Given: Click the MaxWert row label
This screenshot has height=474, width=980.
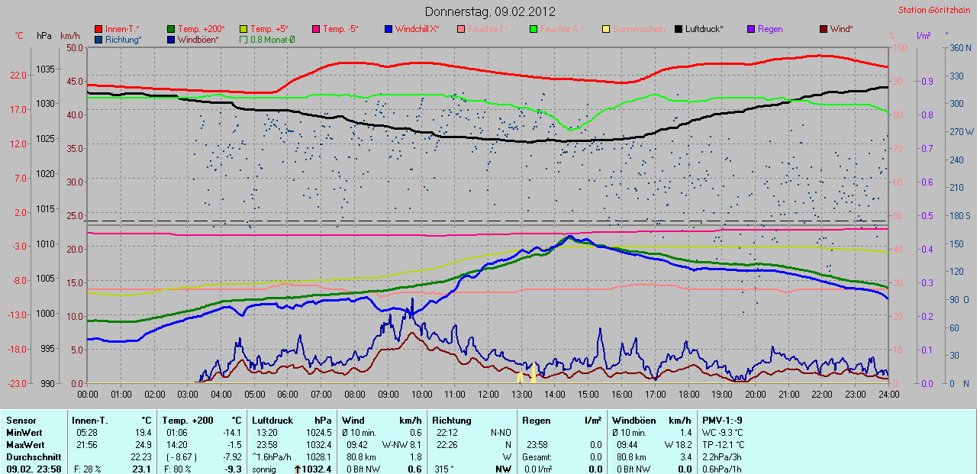Looking at the screenshot, I should pos(25,445).
